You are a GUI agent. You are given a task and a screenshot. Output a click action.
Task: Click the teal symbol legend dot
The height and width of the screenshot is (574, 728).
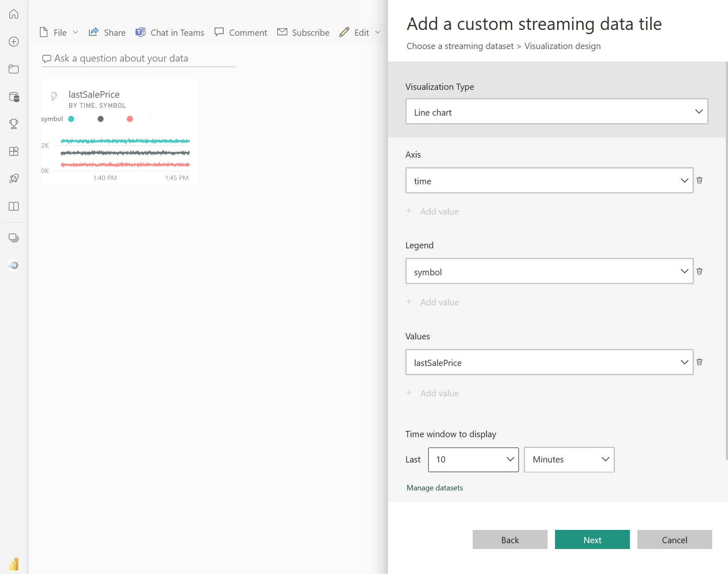(x=71, y=119)
